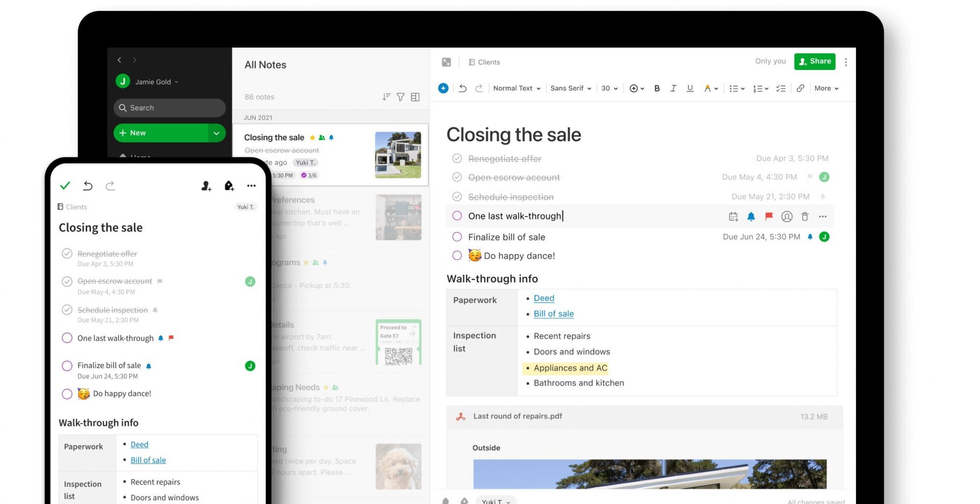Click the puppy photo note thumbnail
The width and height of the screenshot is (980, 504).
pos(398,466)
